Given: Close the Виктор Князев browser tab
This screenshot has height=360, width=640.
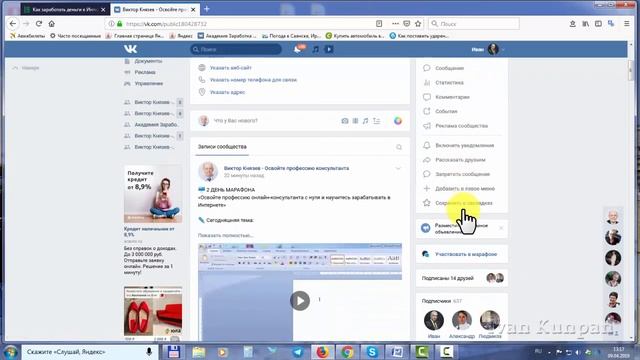Looking at the screenshot, I should click(x=193, y=9).
